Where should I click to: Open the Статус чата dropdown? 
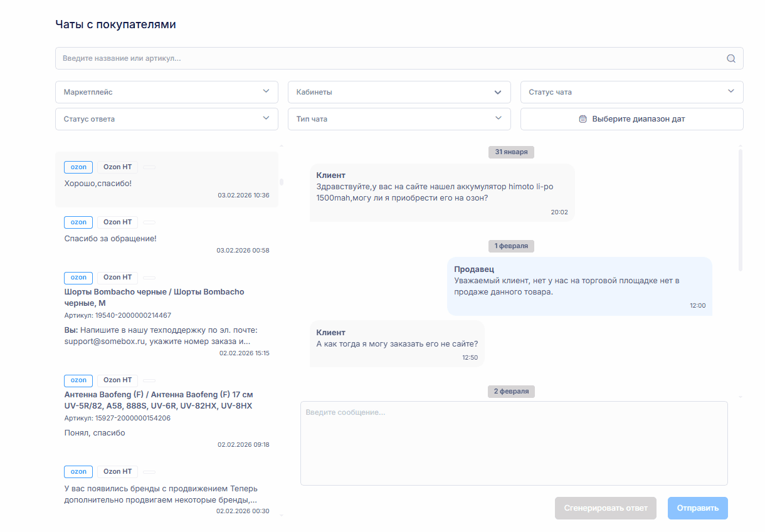tap(631, 92)
